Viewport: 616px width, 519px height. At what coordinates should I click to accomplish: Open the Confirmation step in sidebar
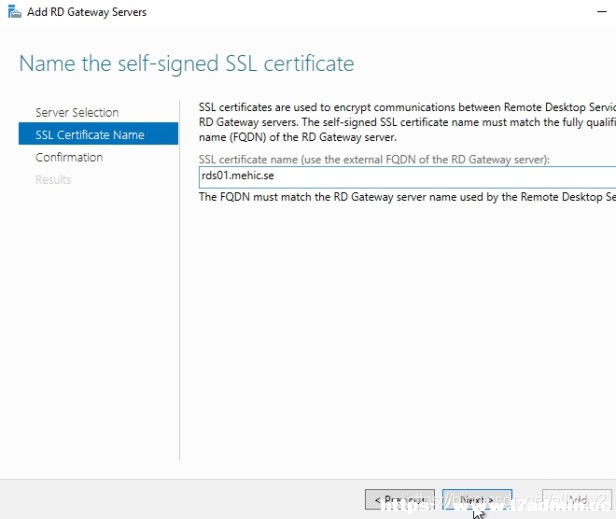click(69, 157)
